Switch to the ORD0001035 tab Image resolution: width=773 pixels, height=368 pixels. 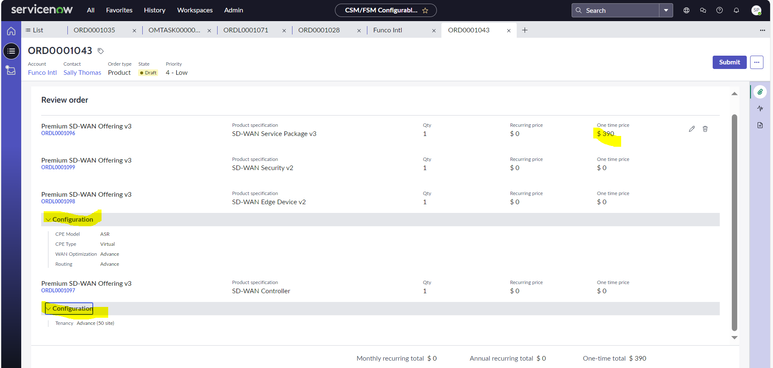click(94, 30)
